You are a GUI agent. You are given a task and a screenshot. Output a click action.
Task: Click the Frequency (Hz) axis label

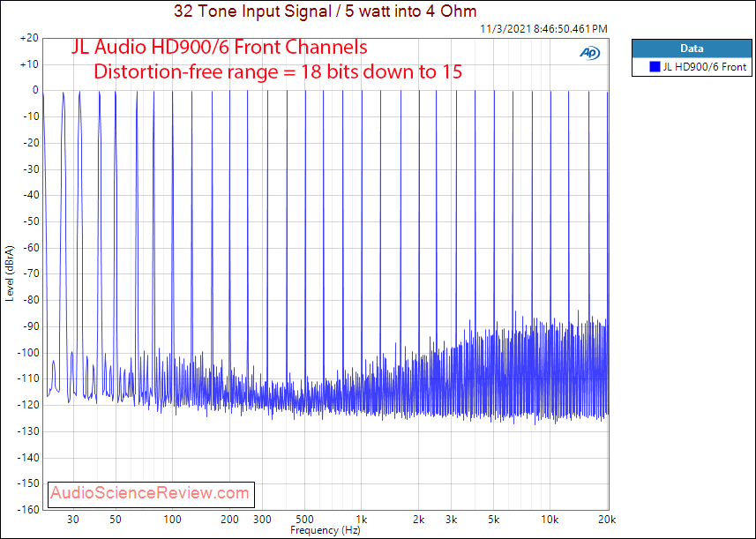point(325,530)
